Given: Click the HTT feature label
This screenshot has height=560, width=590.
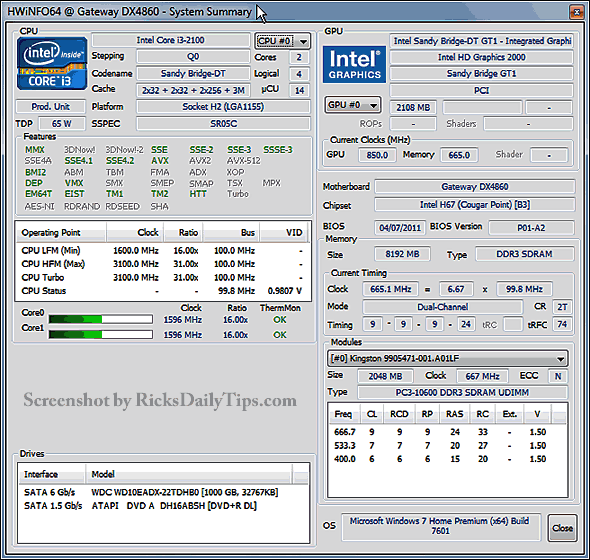Looking at the screenshot, I should [x=198, y=194].
